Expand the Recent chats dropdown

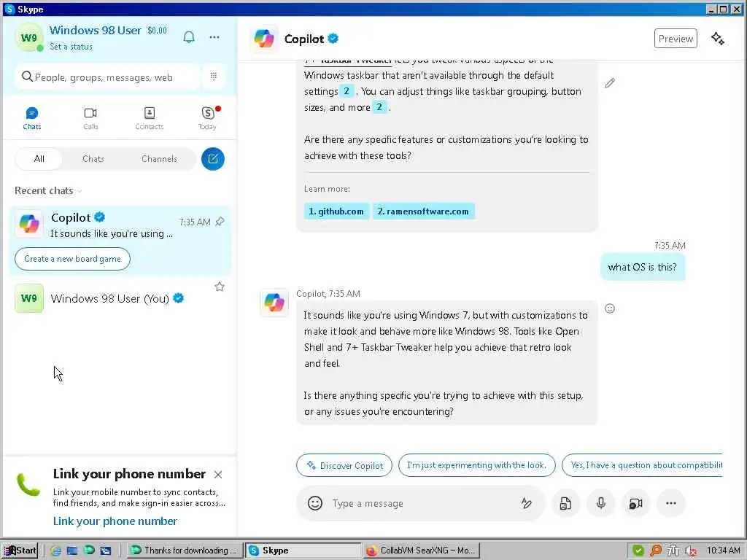click(x=49, y=190)
